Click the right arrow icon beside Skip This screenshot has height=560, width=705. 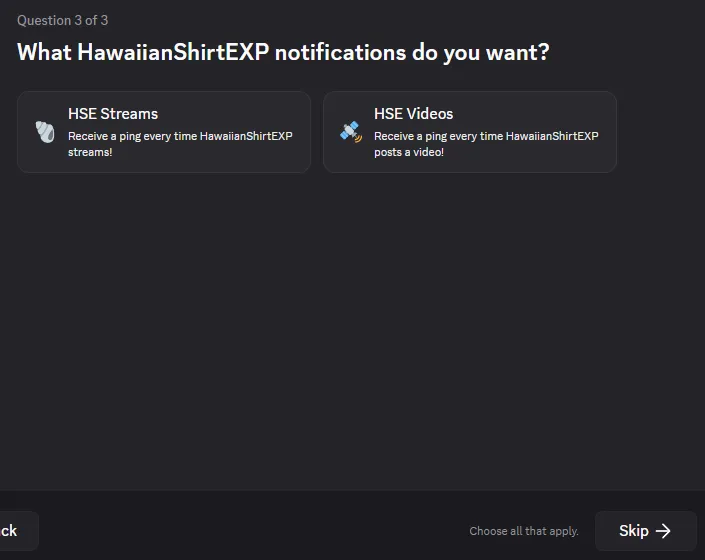663,531
